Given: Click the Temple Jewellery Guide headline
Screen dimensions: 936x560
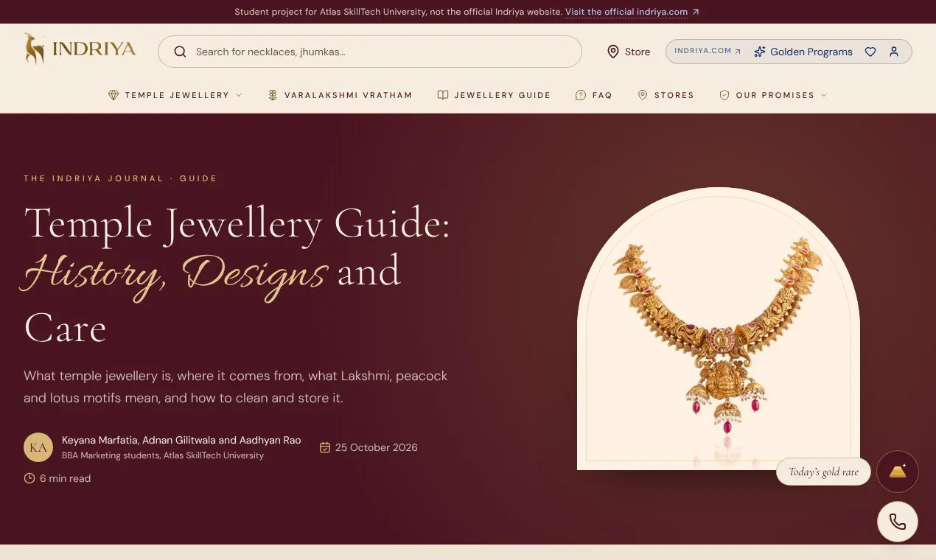Looking at the screenshot, I should tap(237, 276).
